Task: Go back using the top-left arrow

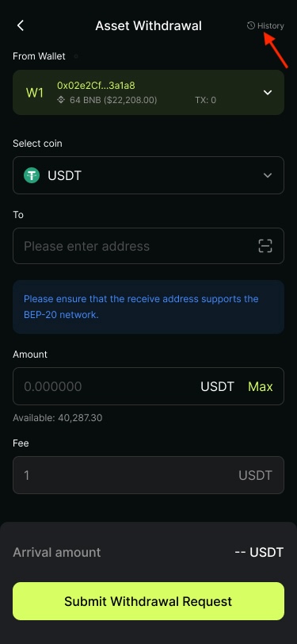Action: [20, 25]
